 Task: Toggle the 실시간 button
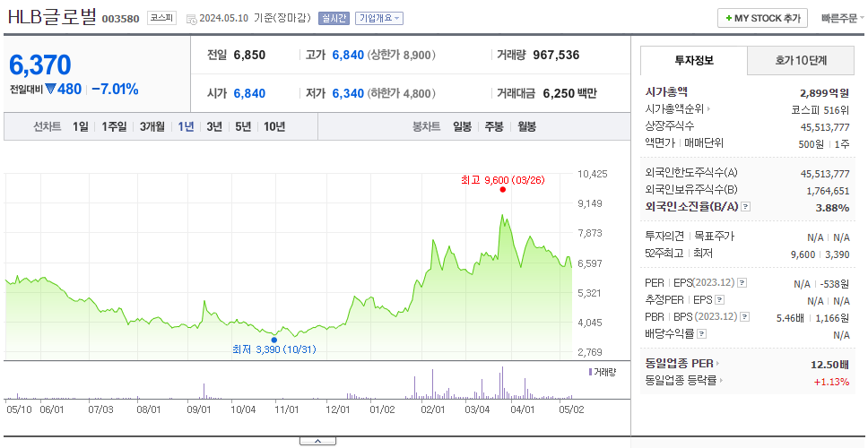tap(334, 18)
